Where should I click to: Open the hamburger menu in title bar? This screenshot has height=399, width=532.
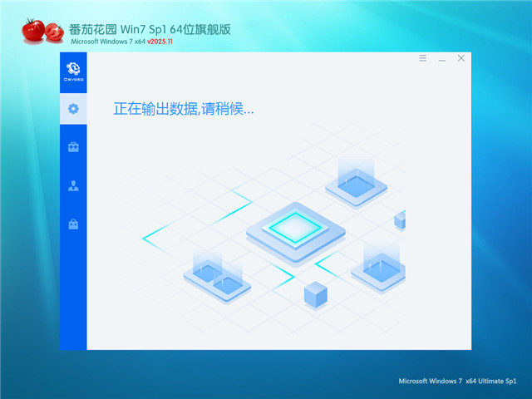tap(422, 59)
